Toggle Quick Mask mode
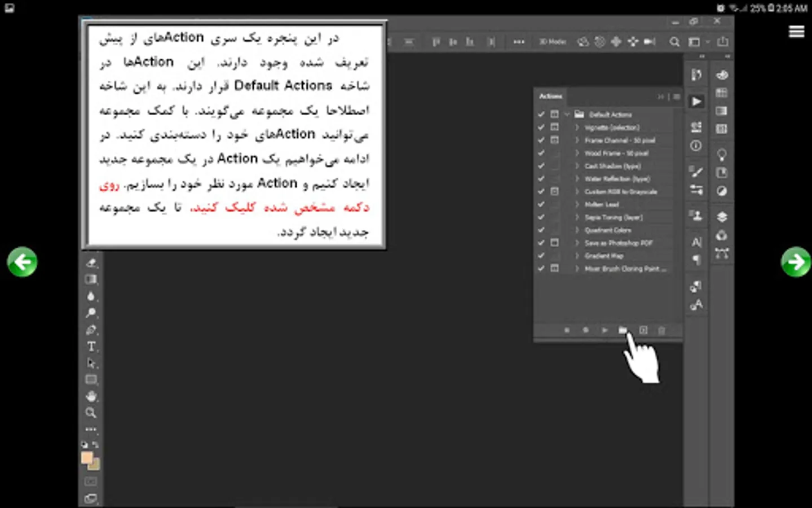The height and width of the screenshot is (508, 812). coord(91,481)
